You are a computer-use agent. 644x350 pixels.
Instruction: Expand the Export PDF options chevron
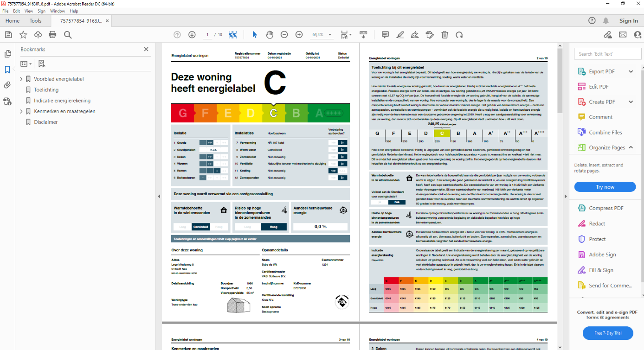point(631,71)
